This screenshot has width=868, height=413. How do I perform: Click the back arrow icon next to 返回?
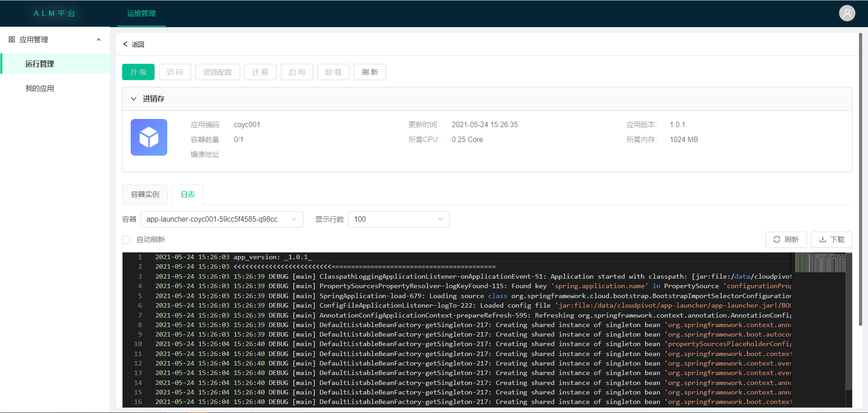pyautogui.click(x=125, y=44)
